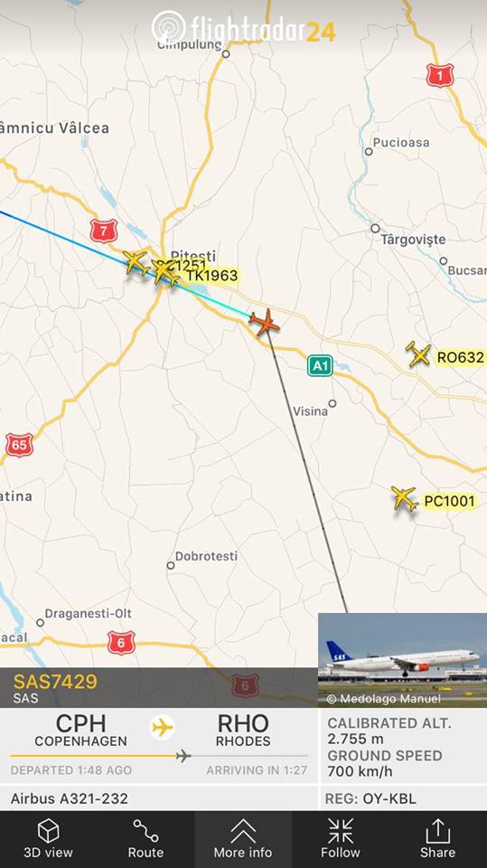The height and width of the screenshot is (868, 487).
Task: Select the RHO Rhodes destination airport
Action: tap(243, 731)
